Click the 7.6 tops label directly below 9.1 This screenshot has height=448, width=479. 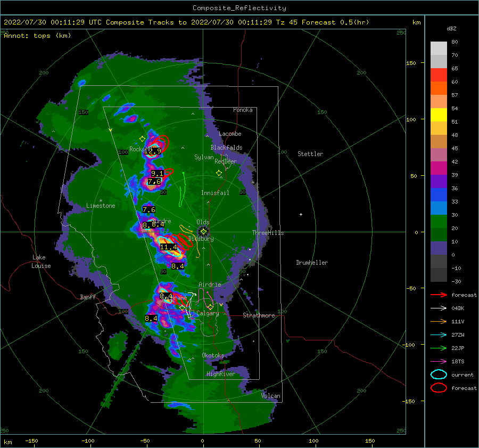point(154,182)
